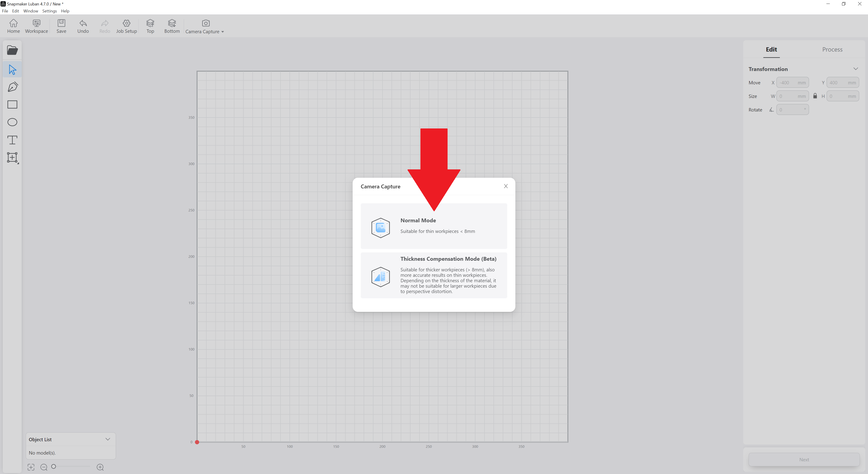Screen dimensions: 868x474
Task: Click the zoom slider handle
Action: click(x=54, y=467)
